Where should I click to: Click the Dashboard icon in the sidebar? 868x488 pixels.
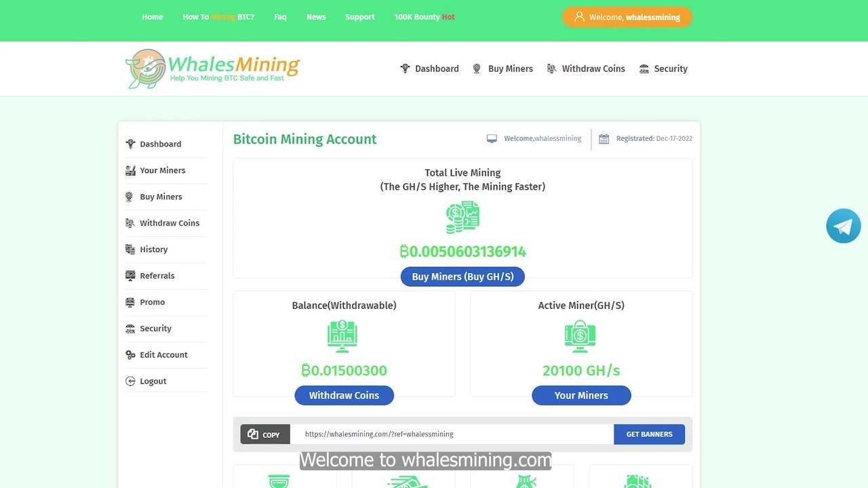[130, 144]
